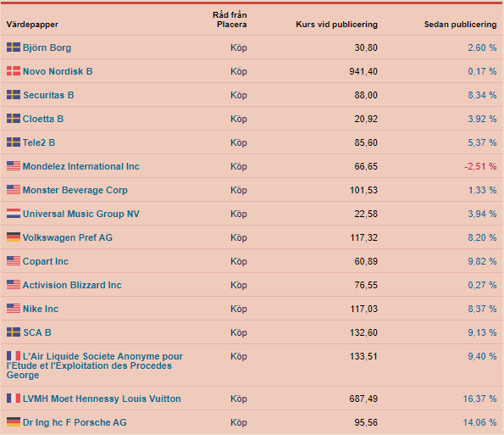
Task: Select the 3,92 % return for Cloetta B
Action: [x=482, y=119]
